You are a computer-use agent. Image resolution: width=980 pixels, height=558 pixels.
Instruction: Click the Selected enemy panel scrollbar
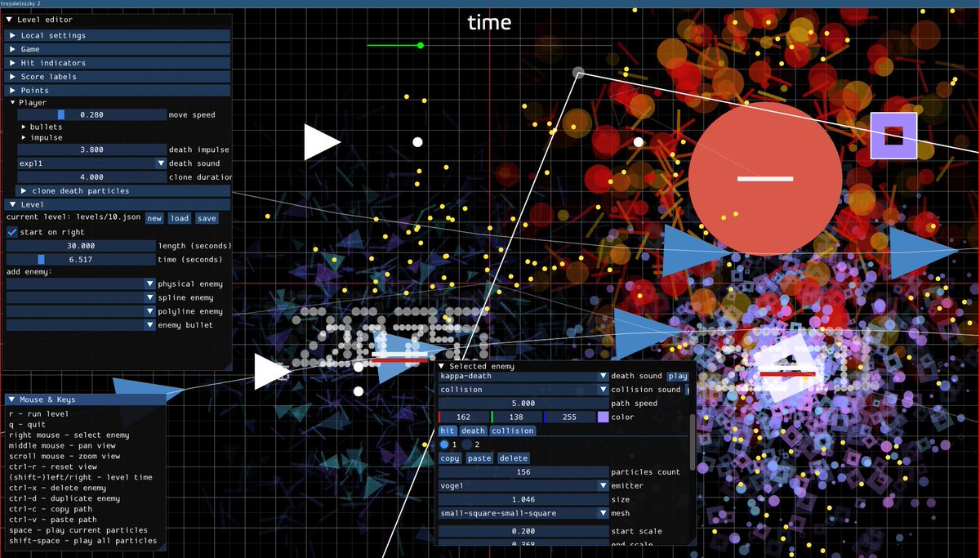(x=694, y=441)
